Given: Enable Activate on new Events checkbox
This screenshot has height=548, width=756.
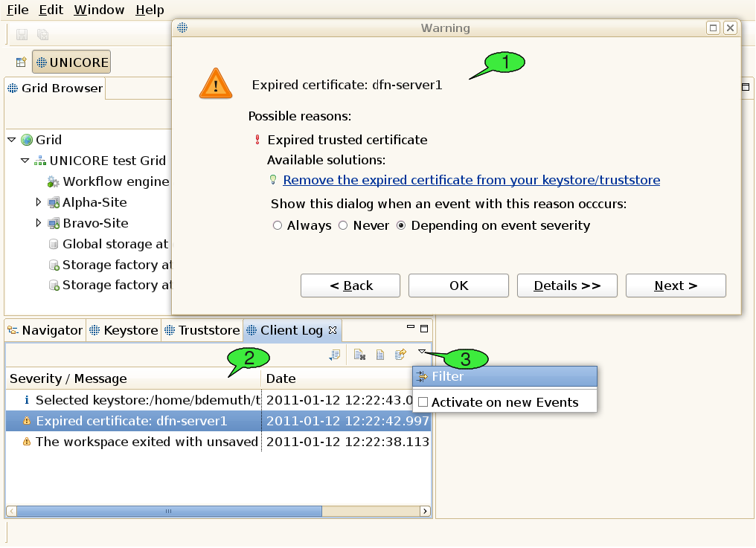Looking at the screenshot, I should [423, 402].
